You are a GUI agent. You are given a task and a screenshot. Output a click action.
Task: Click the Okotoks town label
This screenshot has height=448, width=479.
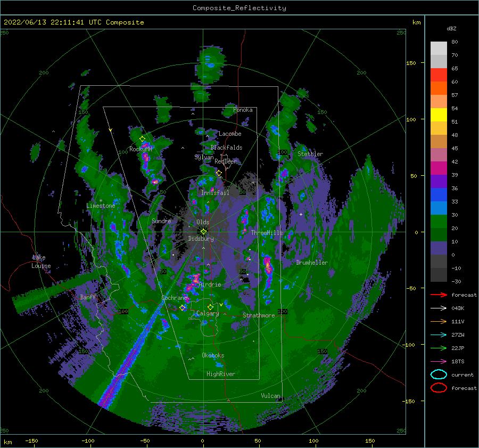tap(213, 355)
